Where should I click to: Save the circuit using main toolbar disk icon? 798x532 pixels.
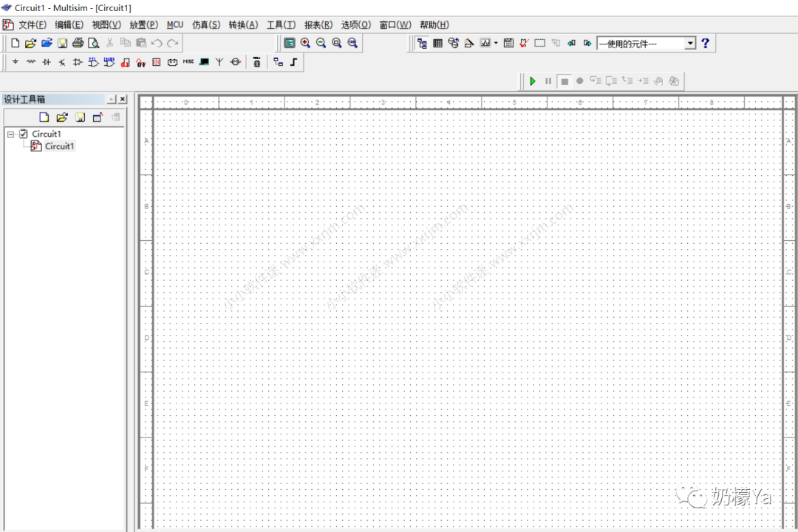(62, 44)
